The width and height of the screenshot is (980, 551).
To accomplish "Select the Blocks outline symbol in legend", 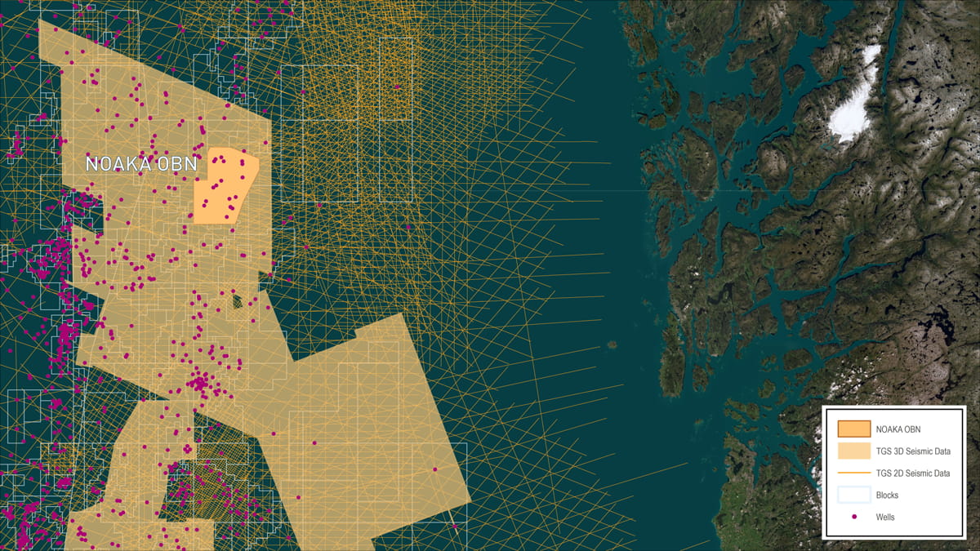I will [853, 495].
